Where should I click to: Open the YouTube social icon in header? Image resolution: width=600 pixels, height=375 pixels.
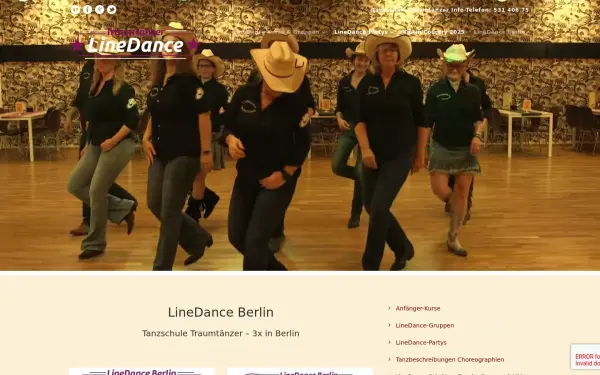(x=75, y=10)
